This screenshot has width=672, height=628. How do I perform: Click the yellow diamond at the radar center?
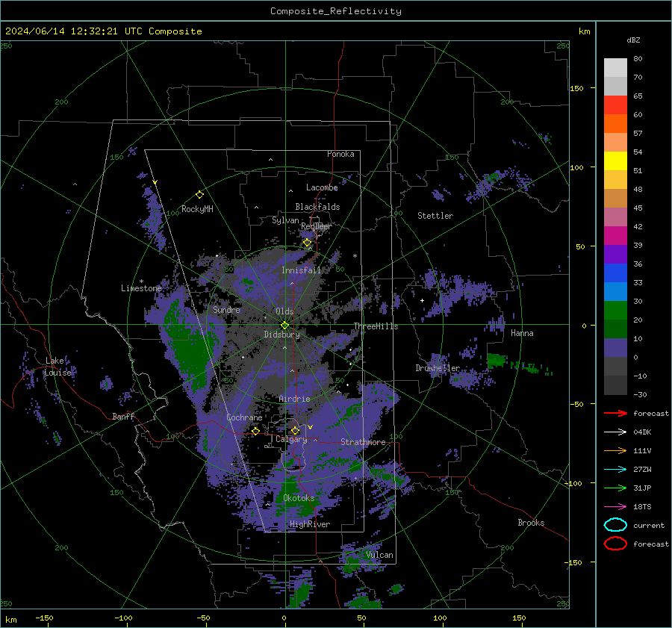point(284,326)
